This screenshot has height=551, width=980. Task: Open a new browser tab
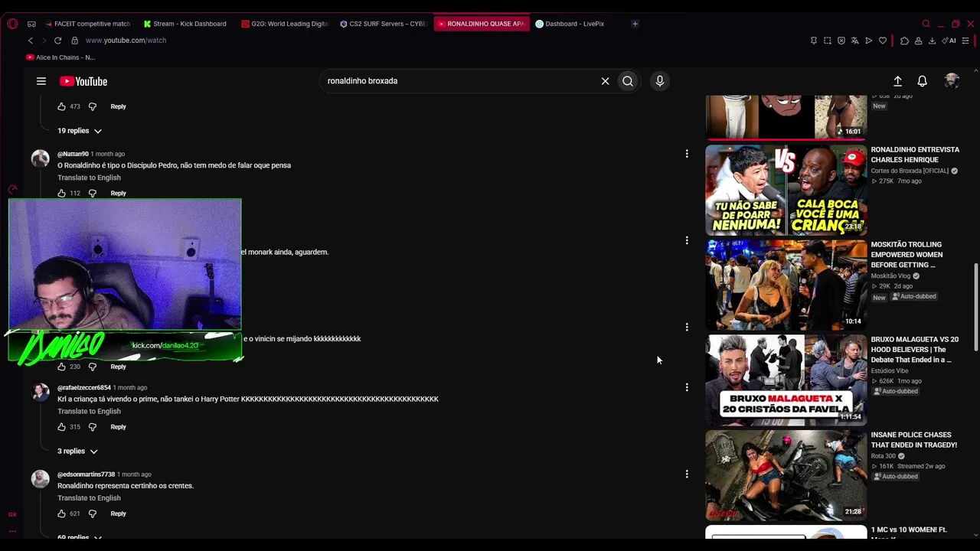pyautogui.click(x=635, y=24)
